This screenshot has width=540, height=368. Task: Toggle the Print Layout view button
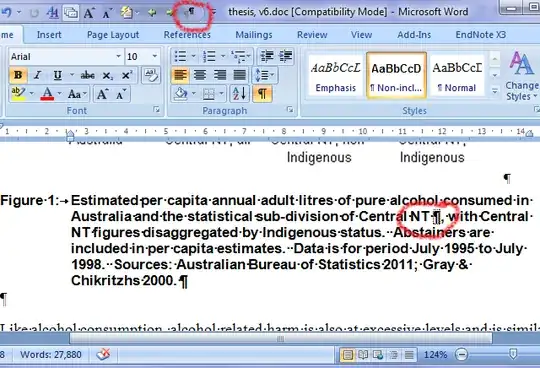pyautogui.click(x=347, y=355)
